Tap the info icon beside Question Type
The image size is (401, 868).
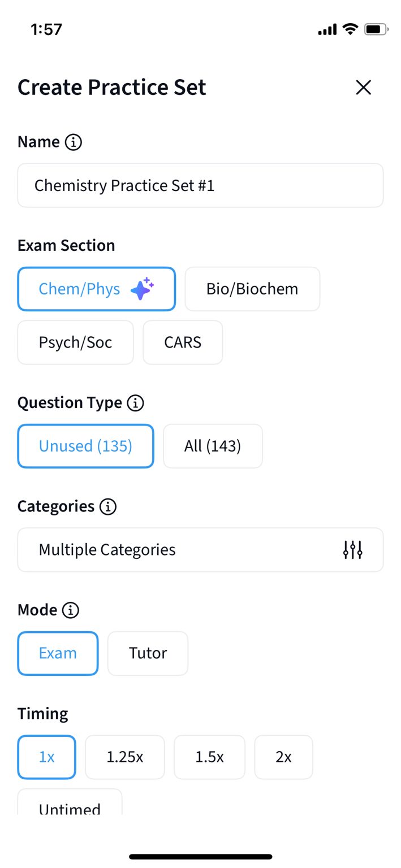pyautogui.click(x=135, y=402)
